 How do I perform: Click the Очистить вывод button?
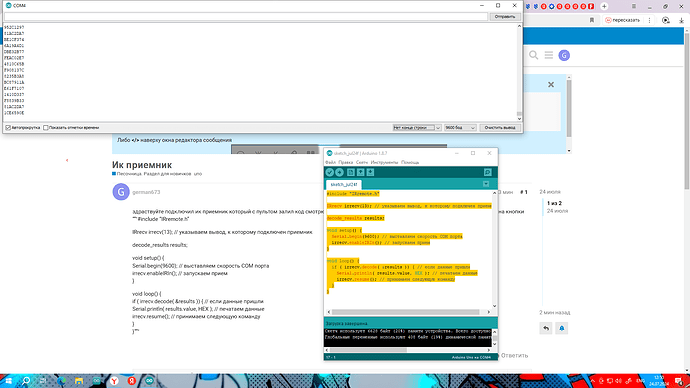click(500, 128)
